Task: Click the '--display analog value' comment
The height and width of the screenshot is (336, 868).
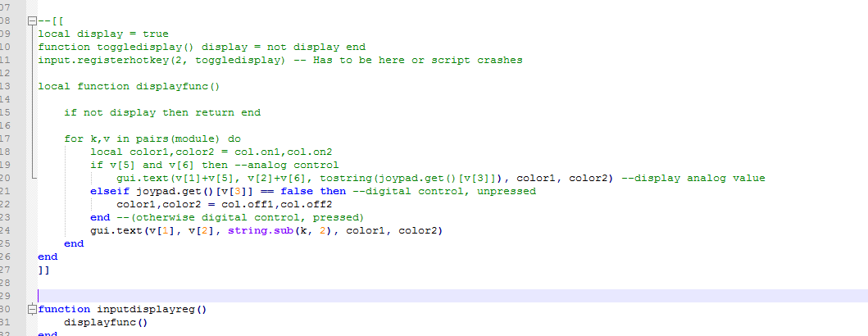Action: click(x=693, y=178)
